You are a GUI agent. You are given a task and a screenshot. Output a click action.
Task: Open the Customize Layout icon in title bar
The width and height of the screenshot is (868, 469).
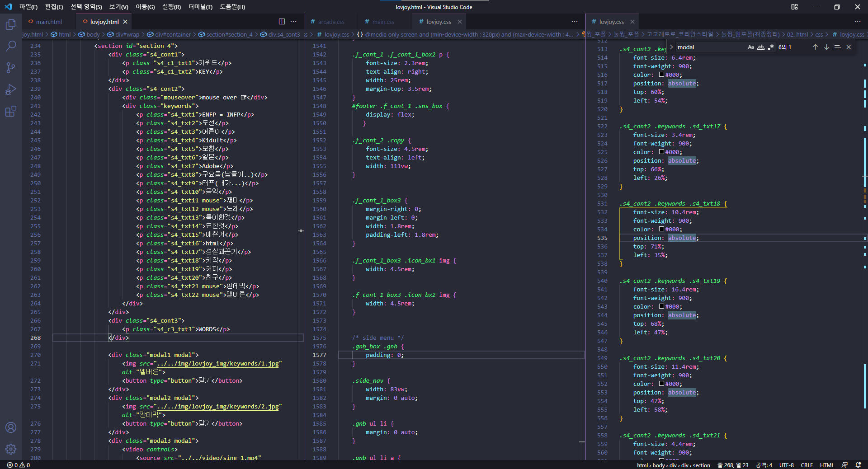794,7
